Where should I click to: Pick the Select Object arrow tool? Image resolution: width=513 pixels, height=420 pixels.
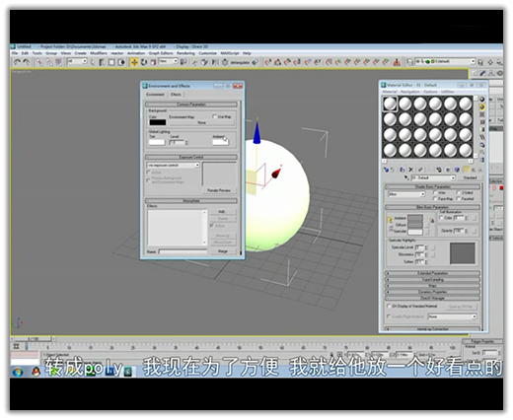[x=93, y=62]
